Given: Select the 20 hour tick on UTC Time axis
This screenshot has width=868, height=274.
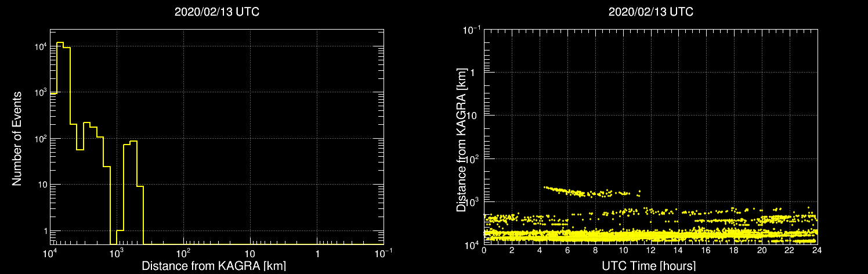Looking at the screenshot, I should coord(762,251).
